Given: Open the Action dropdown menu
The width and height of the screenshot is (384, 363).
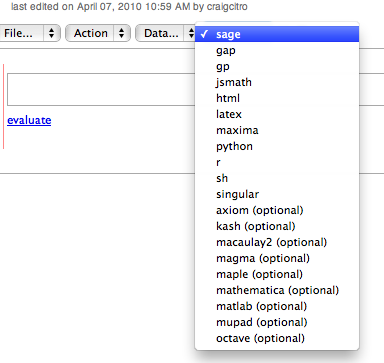Looking at the screenshot, I should pos(98,33).
